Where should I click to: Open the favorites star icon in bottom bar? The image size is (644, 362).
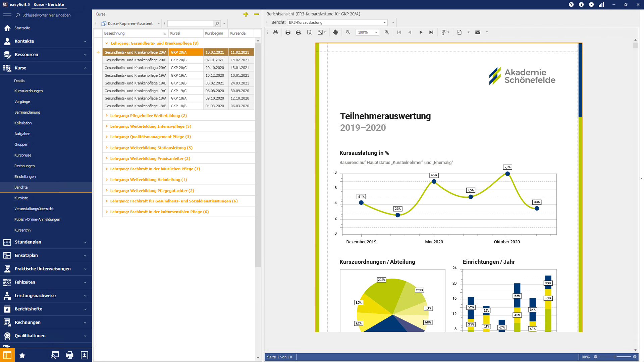[x=22, y=355]
